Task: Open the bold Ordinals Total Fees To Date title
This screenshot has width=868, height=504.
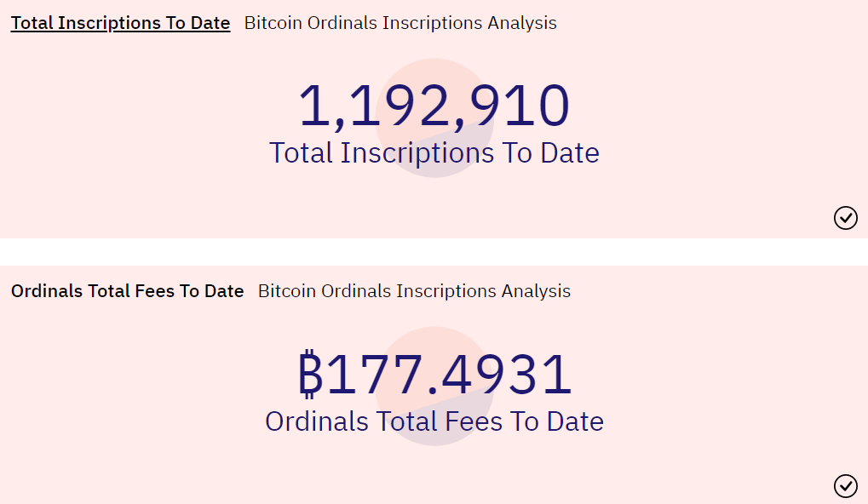Action: tap(127, 291)
